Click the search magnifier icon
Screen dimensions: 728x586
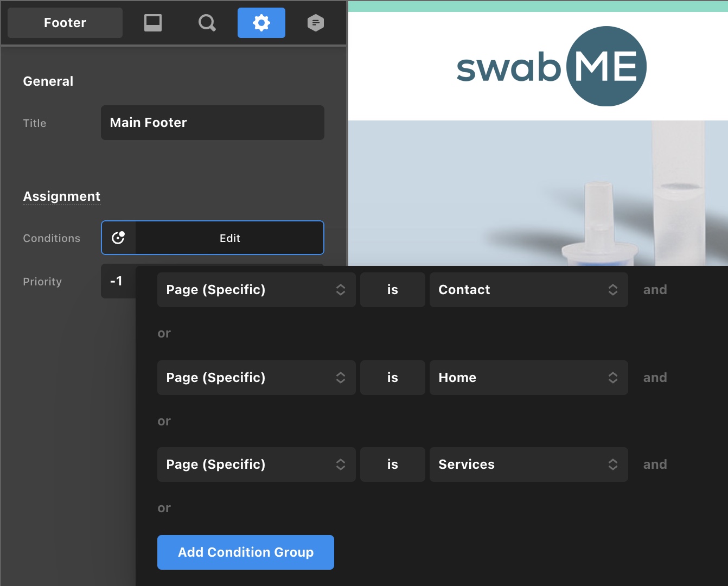207,23
